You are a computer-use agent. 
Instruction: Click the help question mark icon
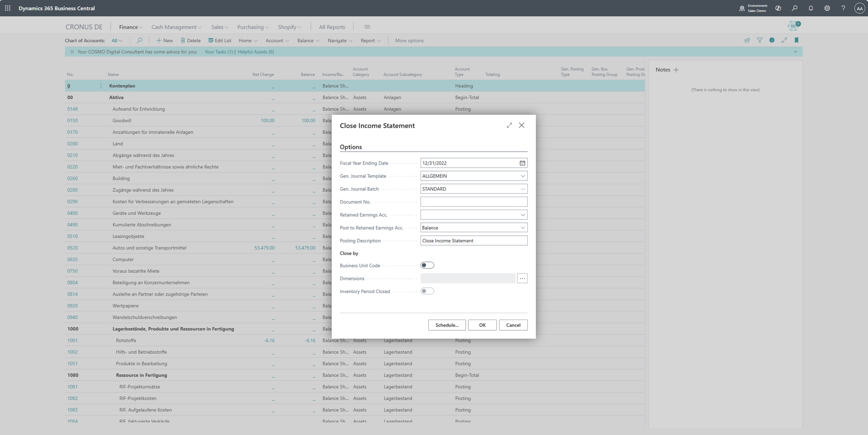point(843,8)
